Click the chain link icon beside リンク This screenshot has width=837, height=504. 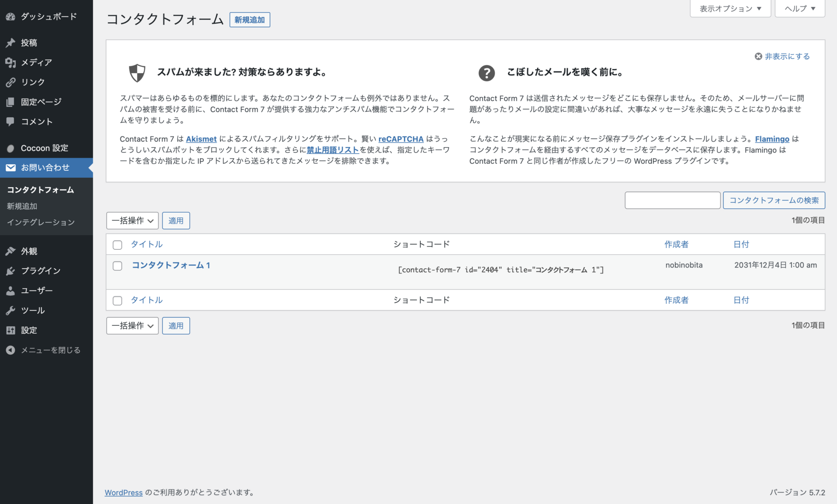[x=10, y=82]
